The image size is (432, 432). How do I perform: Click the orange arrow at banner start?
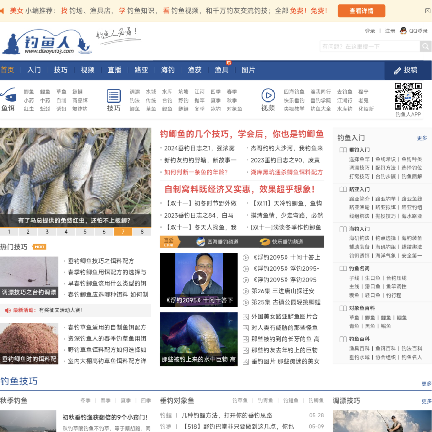[x=2, y=11]
